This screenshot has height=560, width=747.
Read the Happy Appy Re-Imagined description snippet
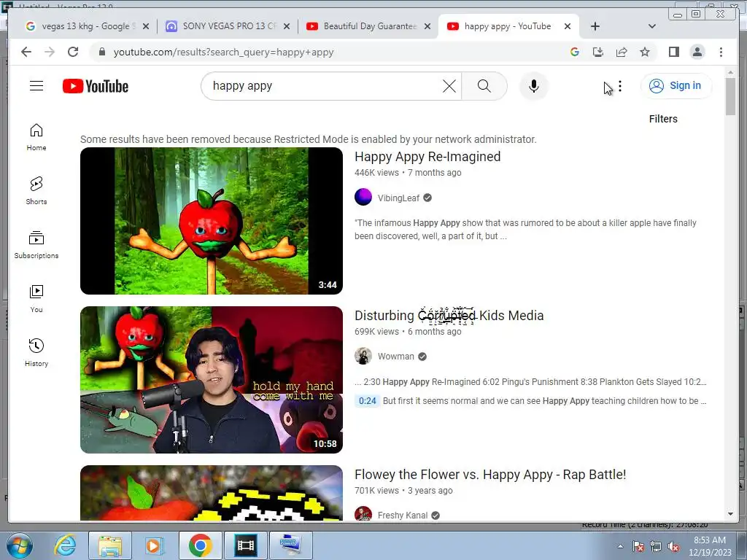(x=525, y=230)
